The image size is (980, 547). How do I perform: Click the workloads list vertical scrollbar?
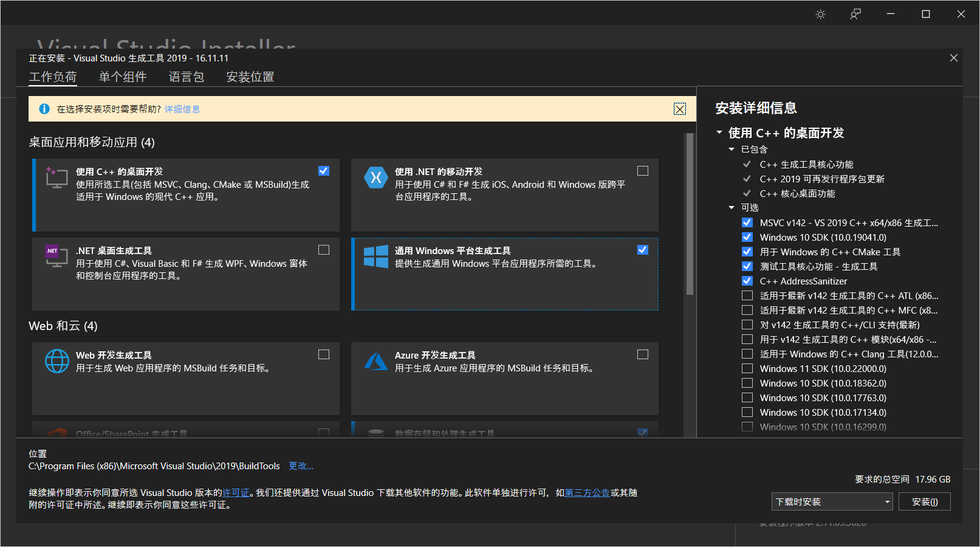pyautogui.click(x=690, y=215)
